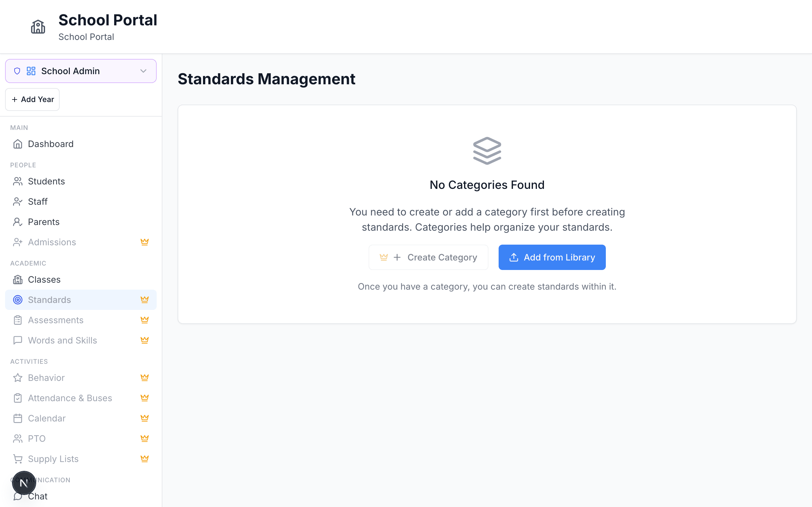Click the layers icon above No Categories Found
The image size is (812, 507).
[x=487, y=151]
